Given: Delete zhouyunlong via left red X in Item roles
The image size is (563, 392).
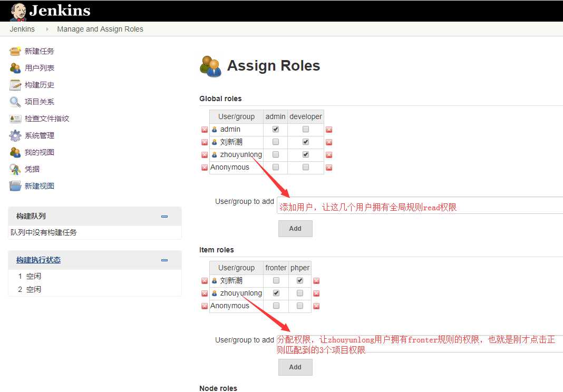Looking at the screenshot, I should click(205, 293).
